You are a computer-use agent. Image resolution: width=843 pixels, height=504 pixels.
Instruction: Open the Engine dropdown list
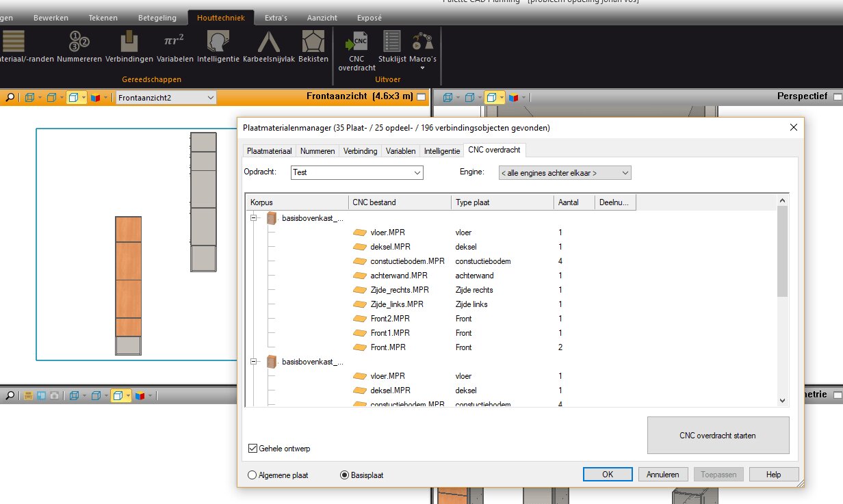[x=624, y=173]
